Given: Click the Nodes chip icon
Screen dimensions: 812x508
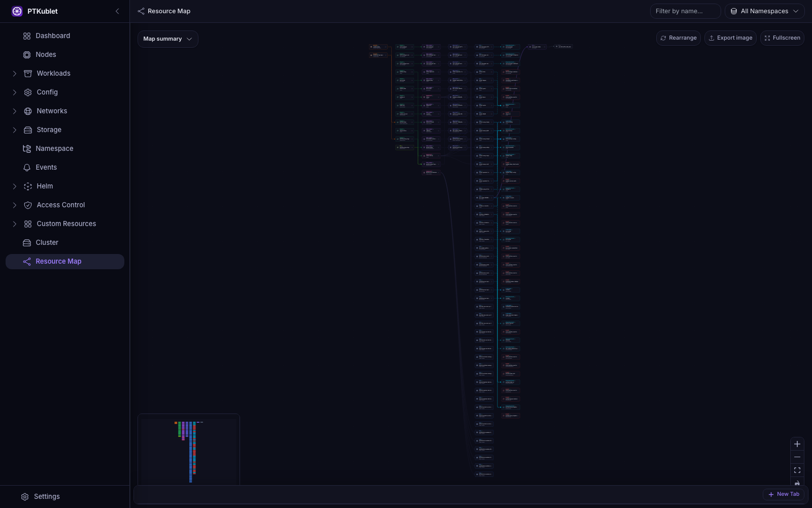Looking at the screenshot, I should tap(27, 55).
